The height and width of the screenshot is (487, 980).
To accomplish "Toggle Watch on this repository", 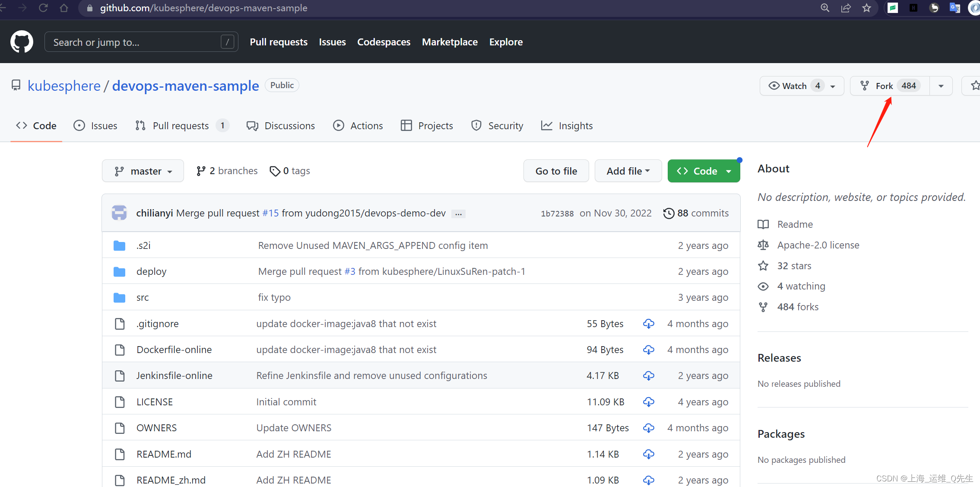I will point(794,86).
